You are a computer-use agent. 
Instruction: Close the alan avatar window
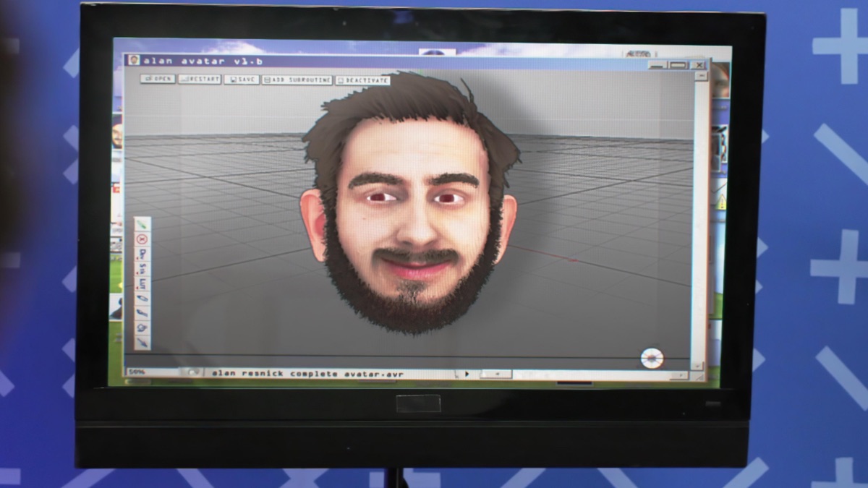point(698,65)
